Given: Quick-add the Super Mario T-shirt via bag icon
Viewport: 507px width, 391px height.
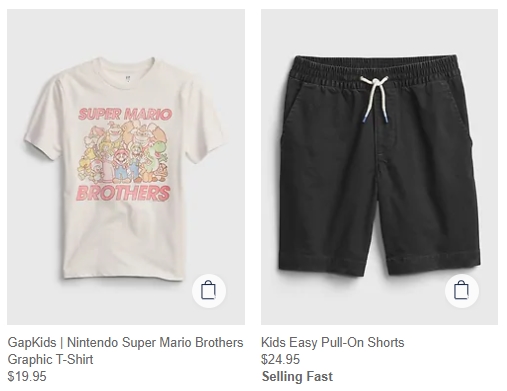Looking at the screenshot, I should [x=209, y=291].
